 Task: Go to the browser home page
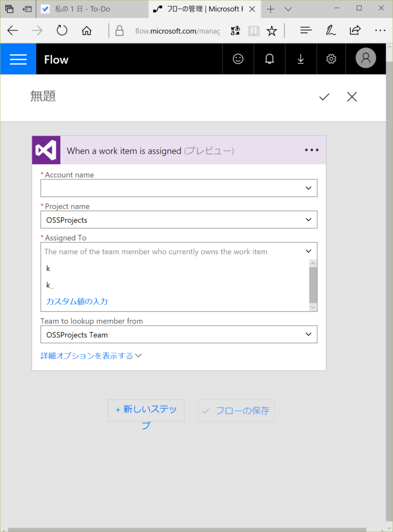click(87, 31)
